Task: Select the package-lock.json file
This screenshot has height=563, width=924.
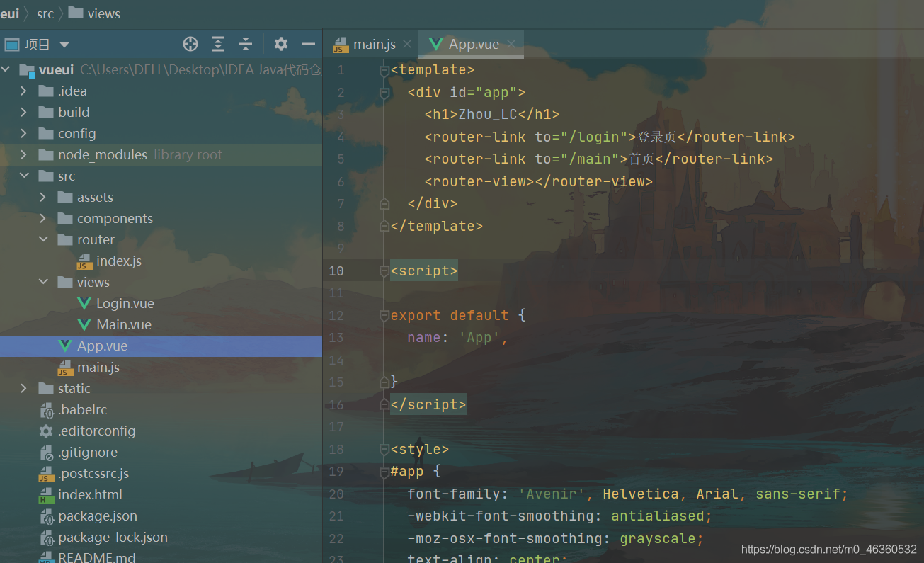Action: tap(113, 537)
